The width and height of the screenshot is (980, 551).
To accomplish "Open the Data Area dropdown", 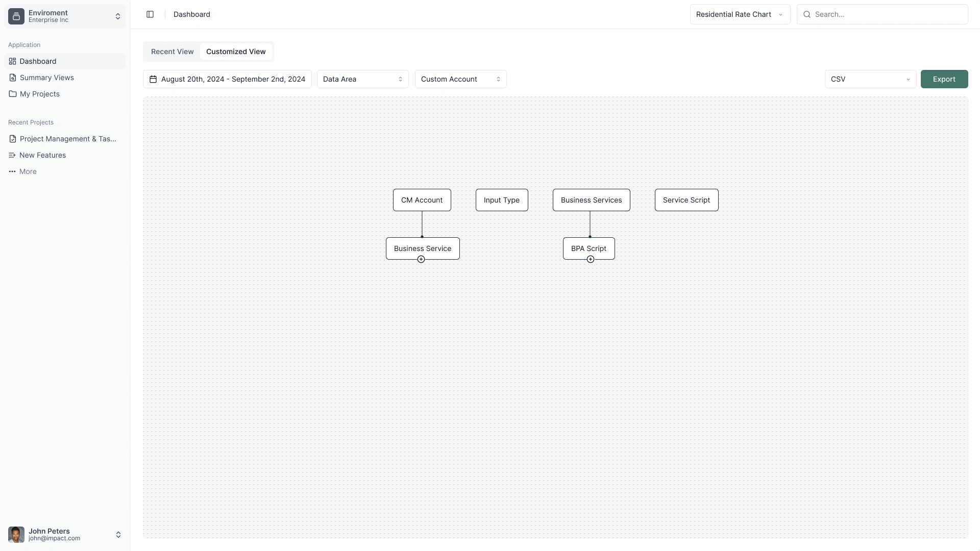I will pyautogui.click(x=362, y=79).
